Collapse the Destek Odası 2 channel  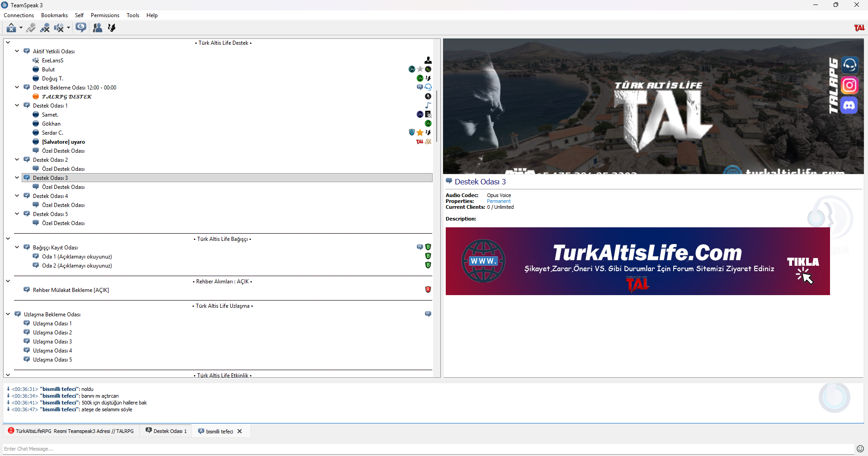(17, 160)
